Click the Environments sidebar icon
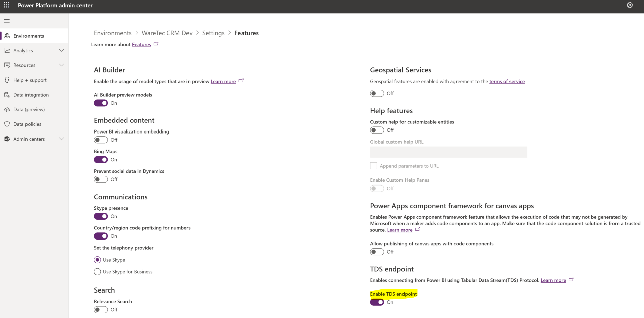This screenshot has width=644, height=318. 7,36
